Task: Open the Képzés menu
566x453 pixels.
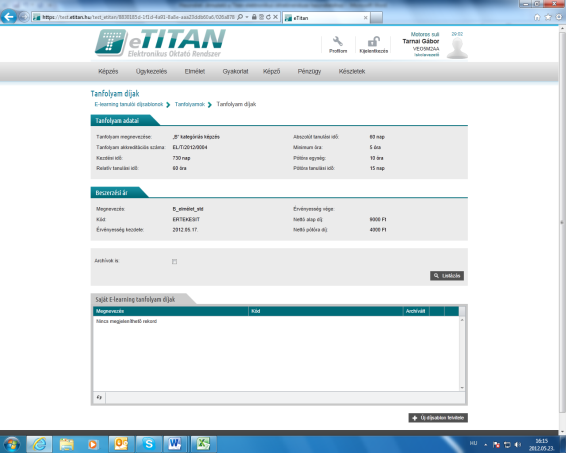Action: click(108, 71)
